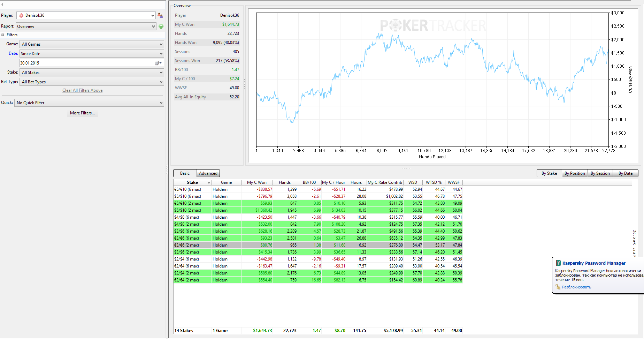The width and height of the screenshot is (644, 339).
Task: Open the Report dropdown showing Overview
Action: click(86, 27)
